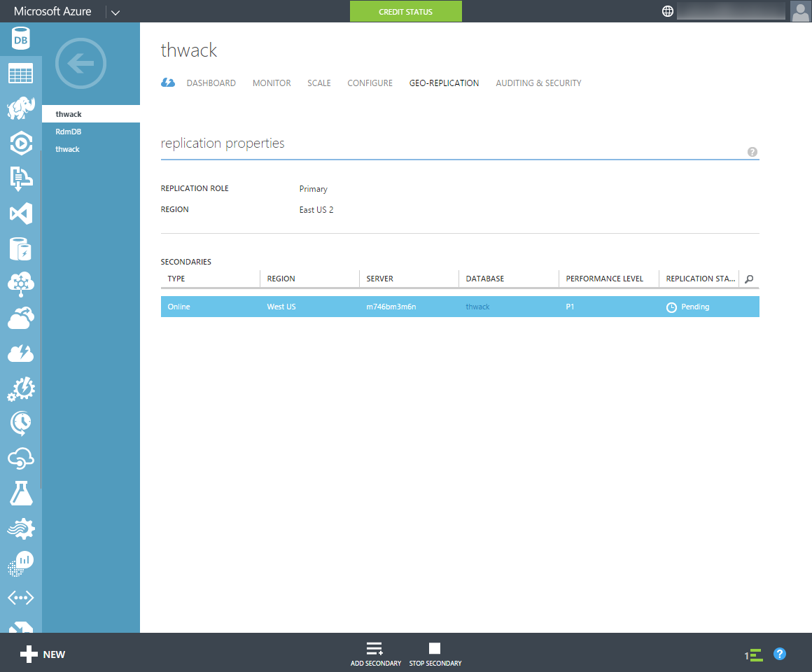
Task: Click the West US region cell
Action: click(x=281, y=307)
